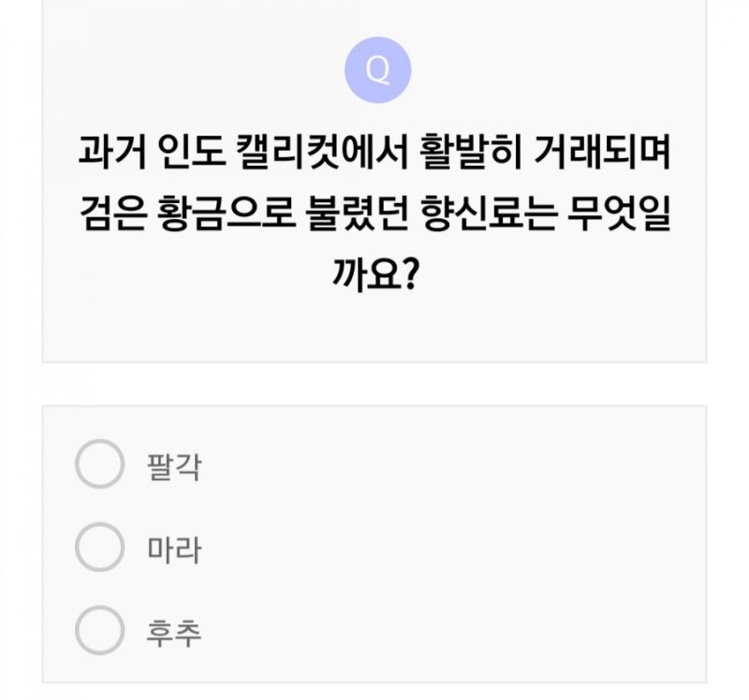Pick the 후추 radio button
Screen dimensions: 749x700
pos(99,632)
